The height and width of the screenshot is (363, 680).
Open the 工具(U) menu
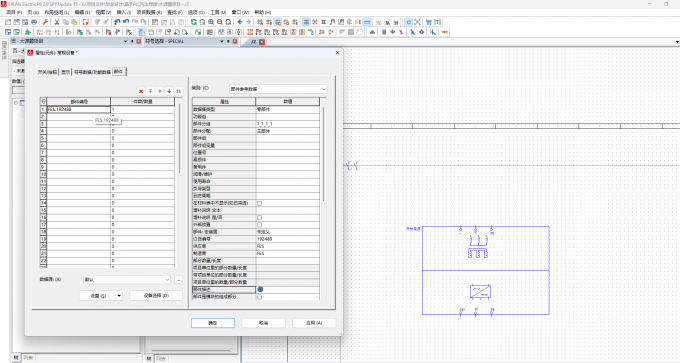[218, 13]
